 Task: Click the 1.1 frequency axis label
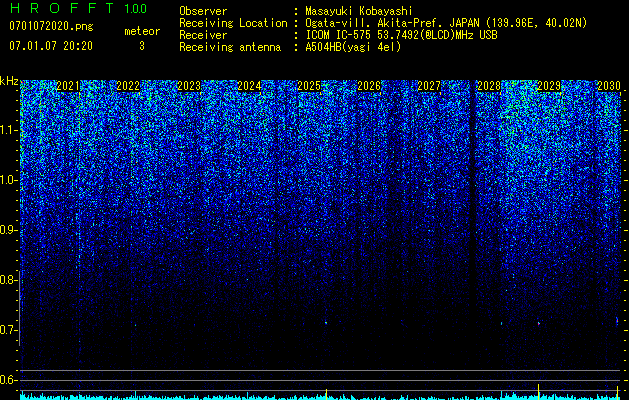tap(8, 130)
